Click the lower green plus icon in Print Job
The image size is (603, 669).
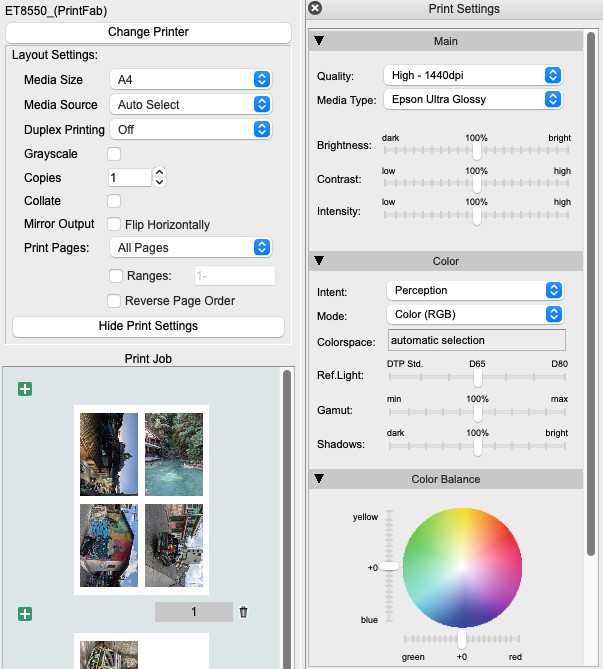point(25,614)
